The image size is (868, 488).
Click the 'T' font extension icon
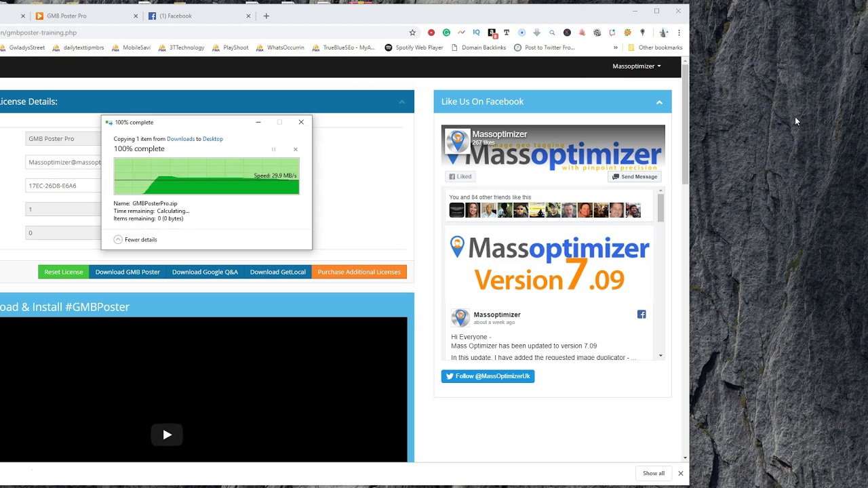coord(507,33)
